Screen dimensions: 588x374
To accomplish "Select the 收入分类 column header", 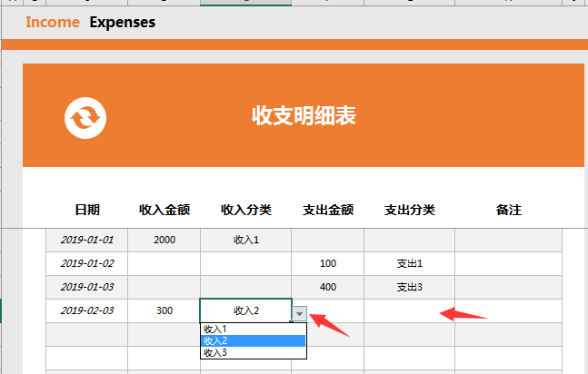I will (246, 210).
